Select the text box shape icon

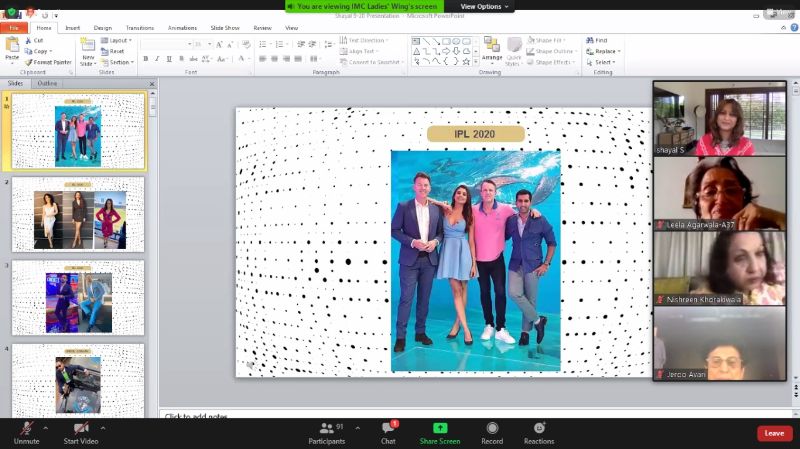pos(417,41)
